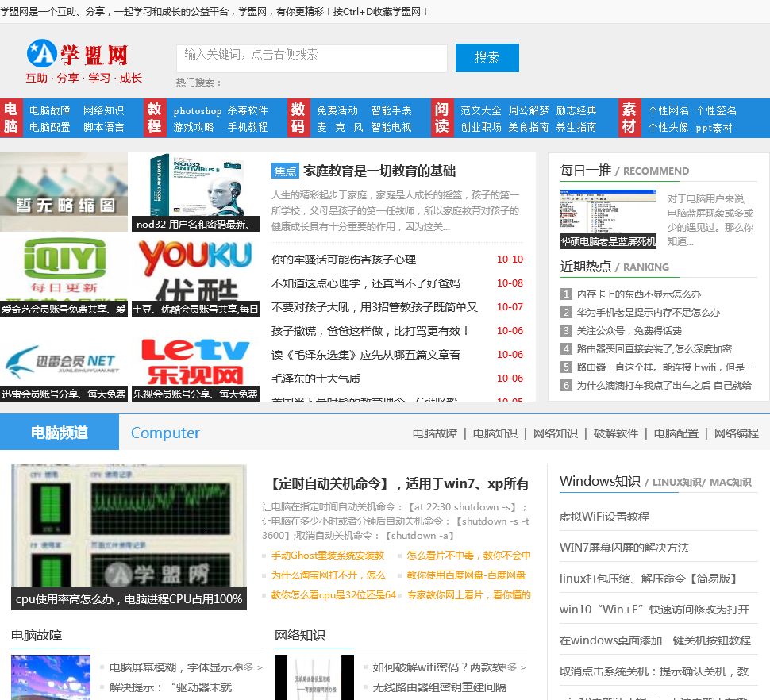770x700 pixels.
Task: Open headline 家庭教育是一切教育的基础
Action: (x=379, y=171)
